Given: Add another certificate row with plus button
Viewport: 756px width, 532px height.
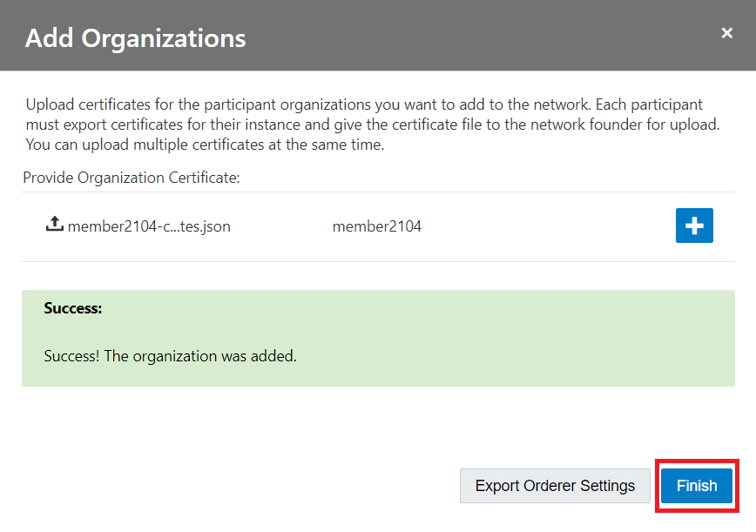Looking at the screenshot, I should 694,226.
